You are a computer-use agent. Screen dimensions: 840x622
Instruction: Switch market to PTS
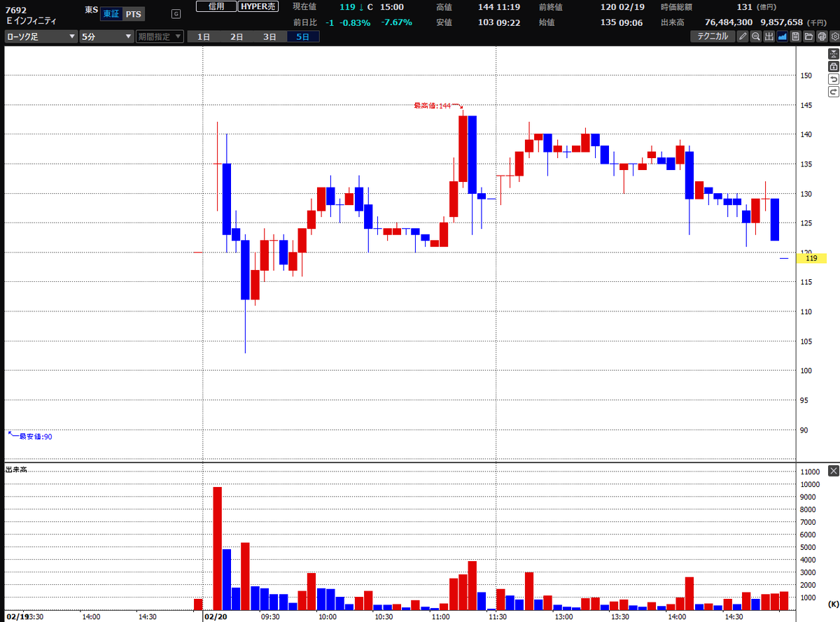133,13
